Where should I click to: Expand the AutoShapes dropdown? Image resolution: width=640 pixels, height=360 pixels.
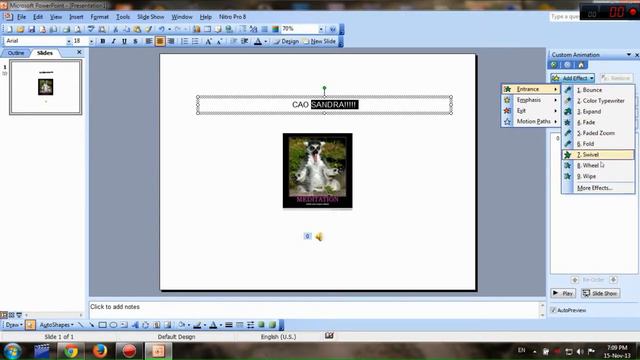click(56, 325)
